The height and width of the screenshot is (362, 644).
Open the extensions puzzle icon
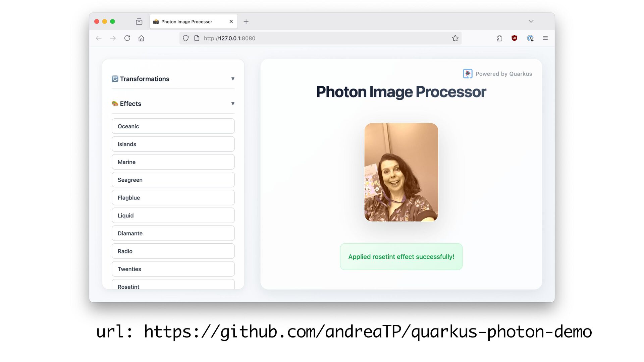[x=499, y=38]
